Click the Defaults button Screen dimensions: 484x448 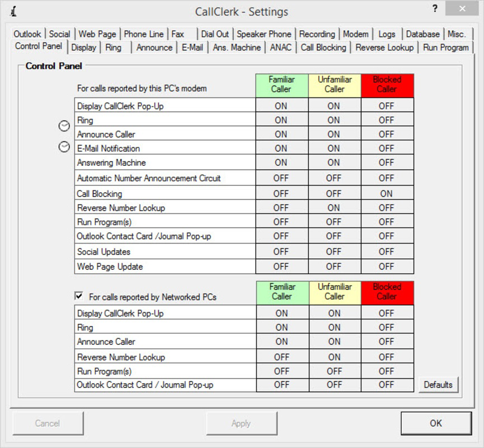pos(438,385)
